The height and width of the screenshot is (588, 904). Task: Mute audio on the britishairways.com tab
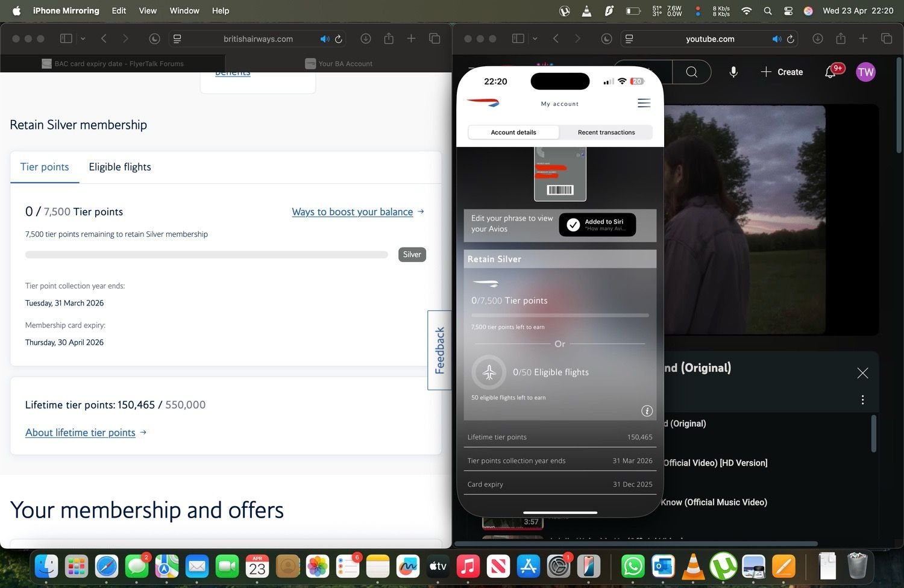(324, 39)
